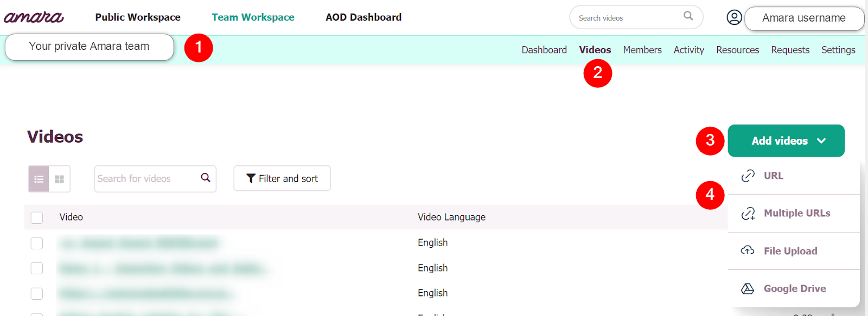Open the Resources tab

click(x=738, y=50)
